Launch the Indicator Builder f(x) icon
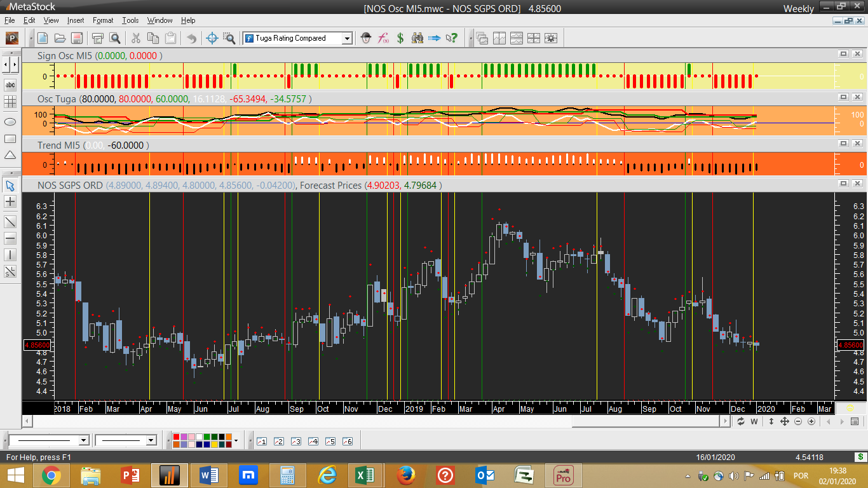The width and height of the screenshot is (868, 488). (383, 38)
